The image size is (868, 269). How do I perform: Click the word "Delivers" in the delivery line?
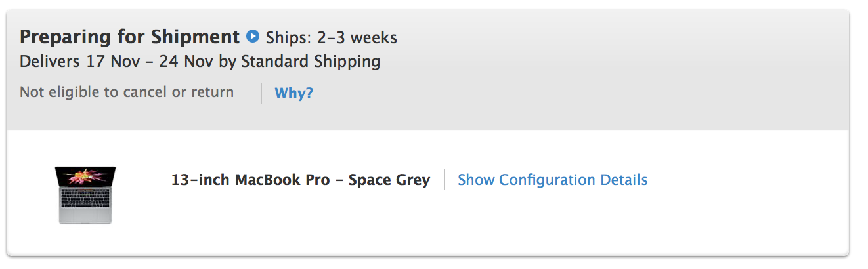50,62
